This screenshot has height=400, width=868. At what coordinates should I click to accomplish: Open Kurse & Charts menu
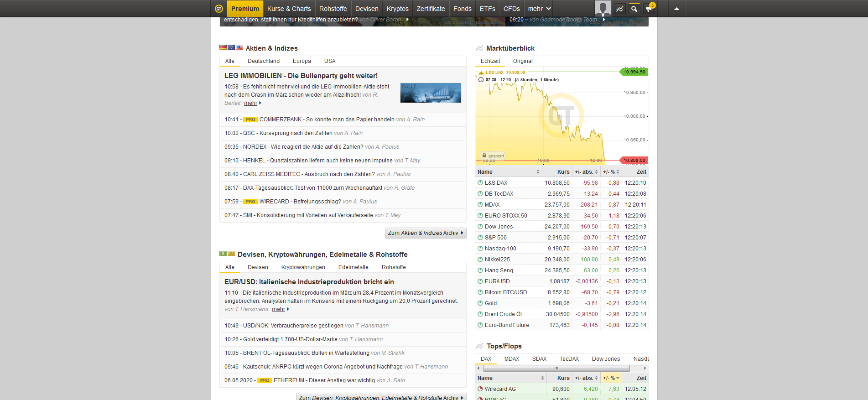[289, 9]
